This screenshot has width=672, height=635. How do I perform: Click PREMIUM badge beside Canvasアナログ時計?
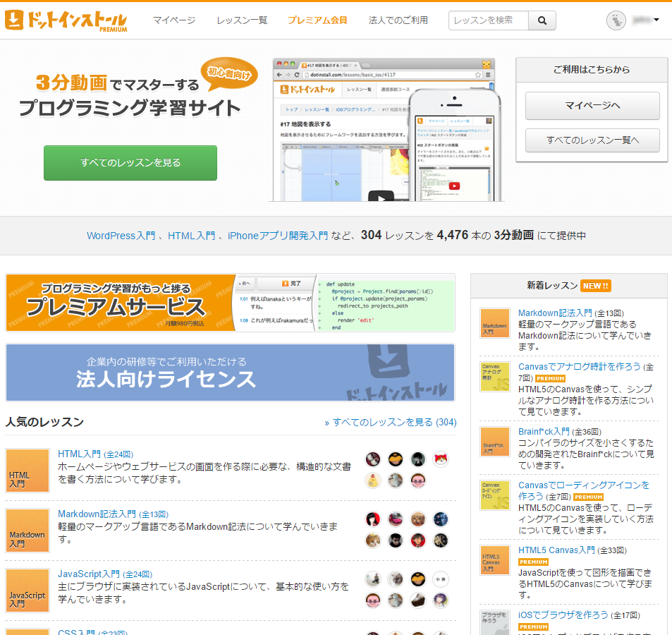point(551,379)
